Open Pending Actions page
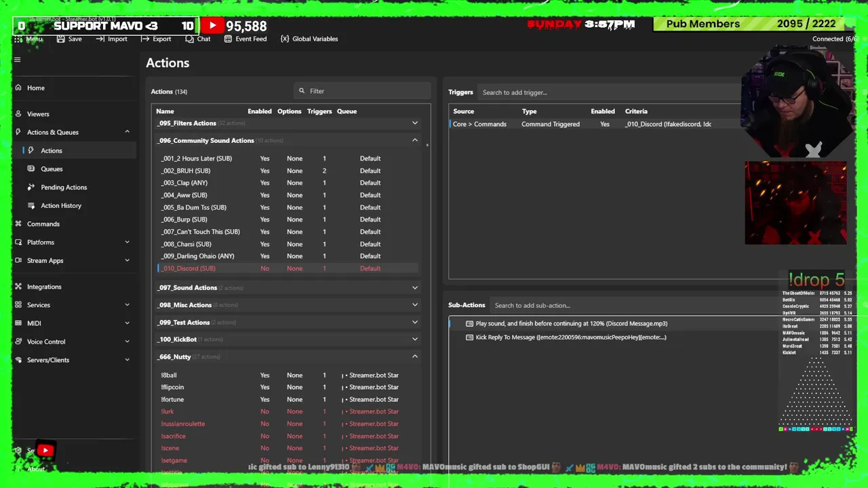Viewport: 868px width, 488px height. click(x=64, y=187)
